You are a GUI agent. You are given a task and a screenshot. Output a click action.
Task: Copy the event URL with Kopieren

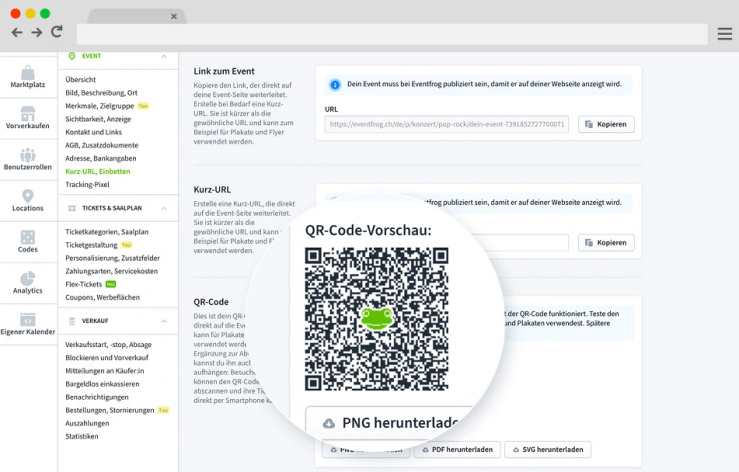606,124
